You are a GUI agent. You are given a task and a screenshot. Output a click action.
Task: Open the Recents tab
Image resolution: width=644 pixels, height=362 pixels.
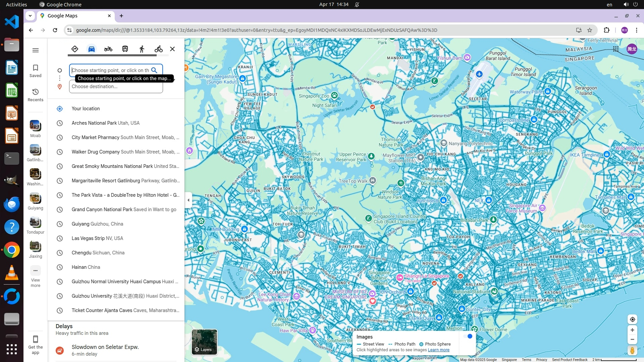(x=36, y=95)
